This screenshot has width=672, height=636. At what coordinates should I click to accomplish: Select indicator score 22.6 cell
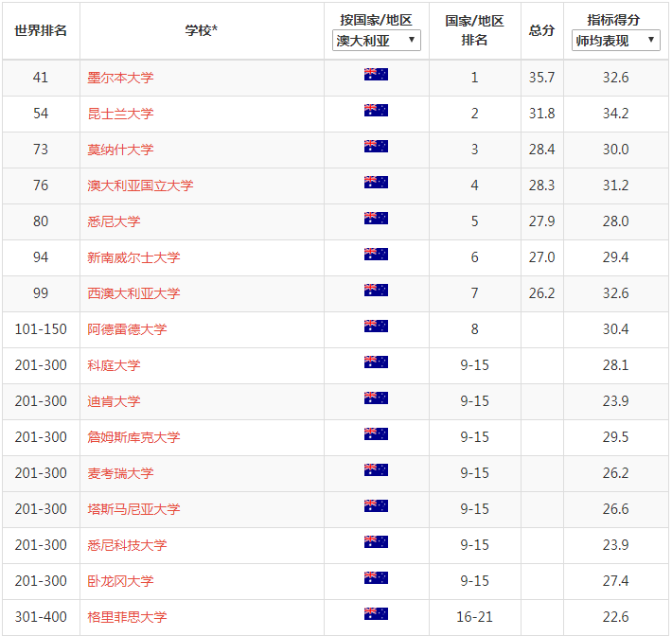click(x=616, y=618)
